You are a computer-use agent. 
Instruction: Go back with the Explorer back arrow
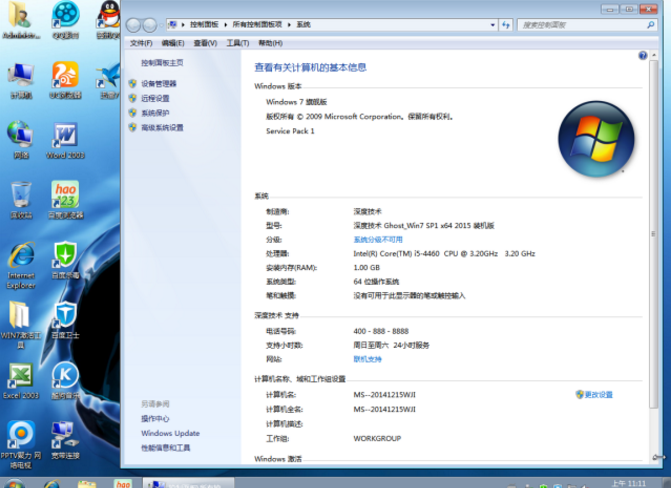coord(133,25)
